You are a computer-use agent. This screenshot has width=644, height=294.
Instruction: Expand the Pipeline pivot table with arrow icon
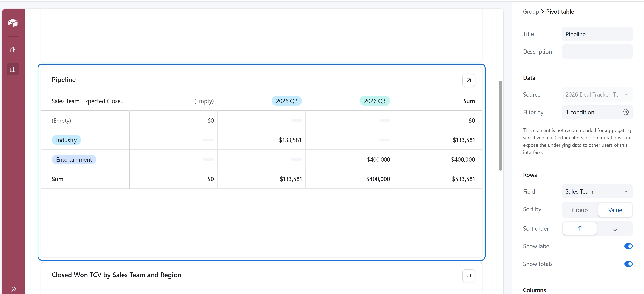pos(469,80)
